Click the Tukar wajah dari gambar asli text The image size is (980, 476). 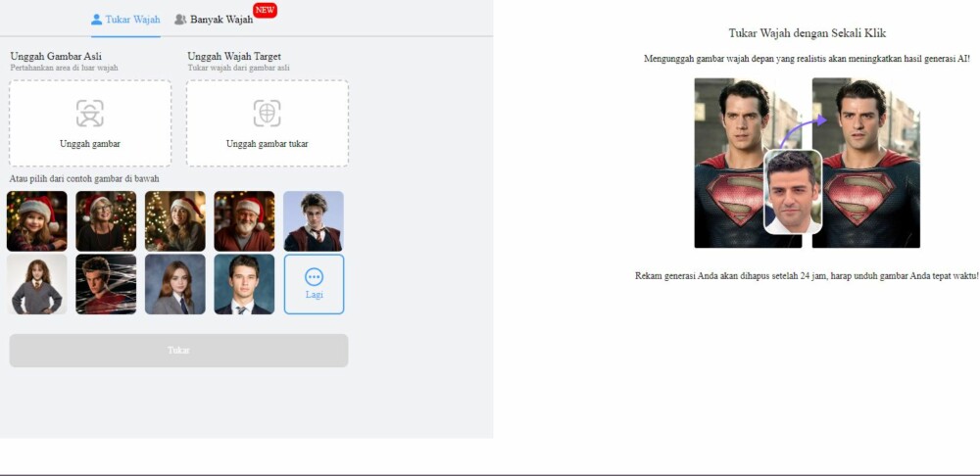[x=238, y=68]
